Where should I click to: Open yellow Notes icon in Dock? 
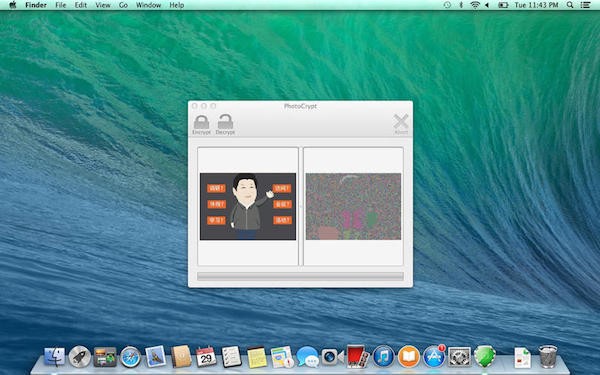pos(257,357)
